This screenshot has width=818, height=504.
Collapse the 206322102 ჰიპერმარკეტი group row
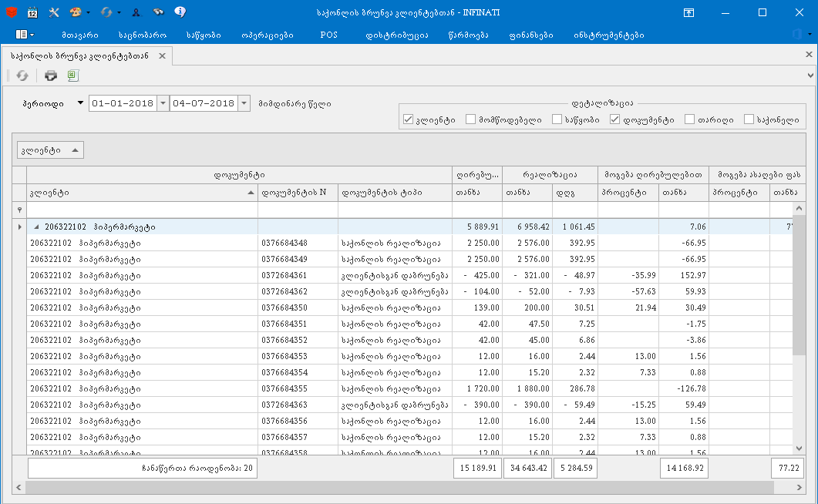tap(36, 227)
